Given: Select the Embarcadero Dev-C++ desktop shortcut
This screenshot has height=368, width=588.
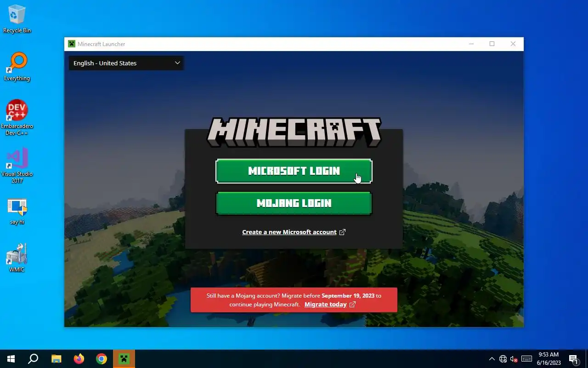Looking at the screenshot, I should (x=17, y=118).
